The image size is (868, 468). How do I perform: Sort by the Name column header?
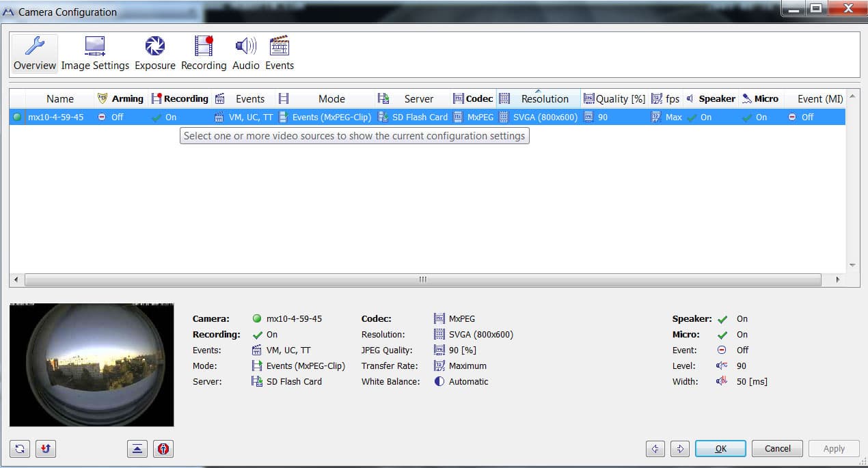pos(60,98)
